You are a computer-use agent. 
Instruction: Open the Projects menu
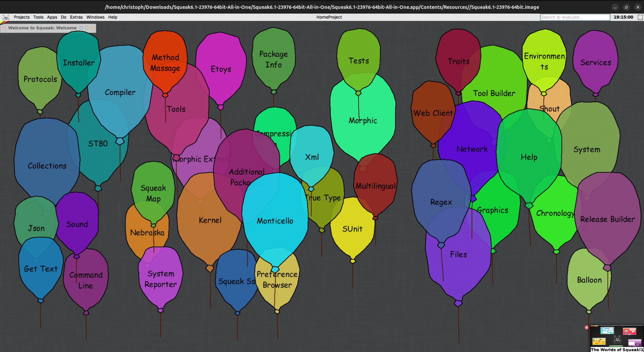click(x=22, y=17)
